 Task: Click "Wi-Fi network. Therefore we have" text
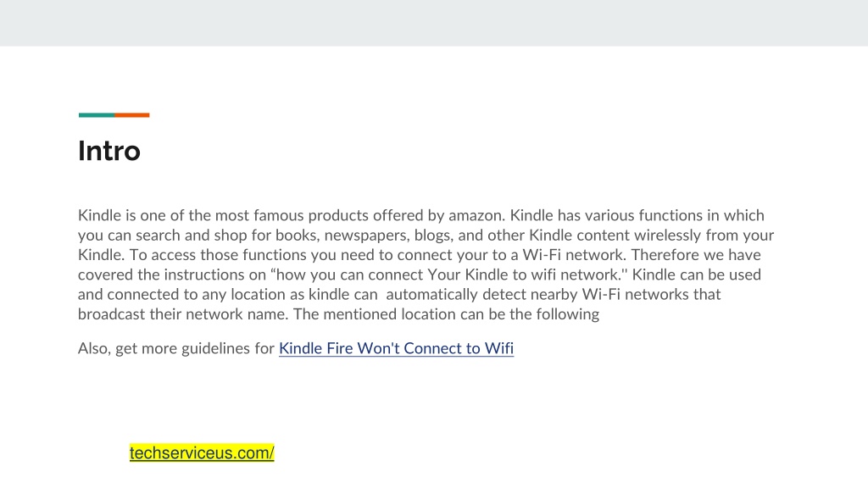(x=642, y=255)
